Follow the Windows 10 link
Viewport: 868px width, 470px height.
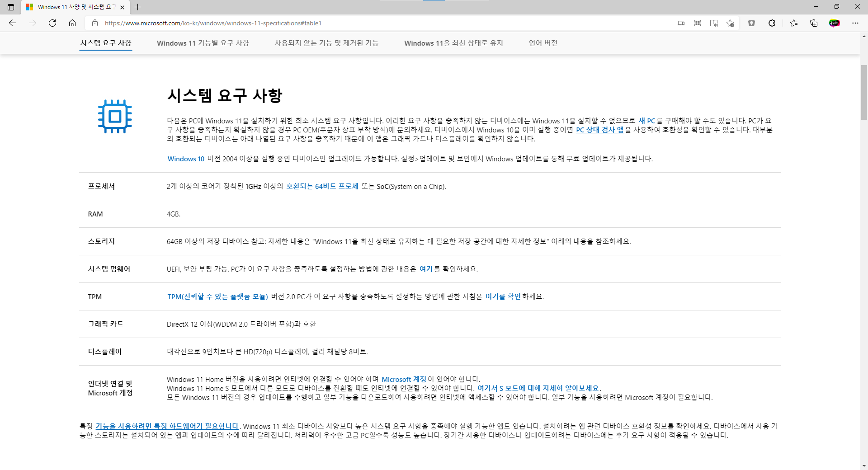tap(186, 159)
